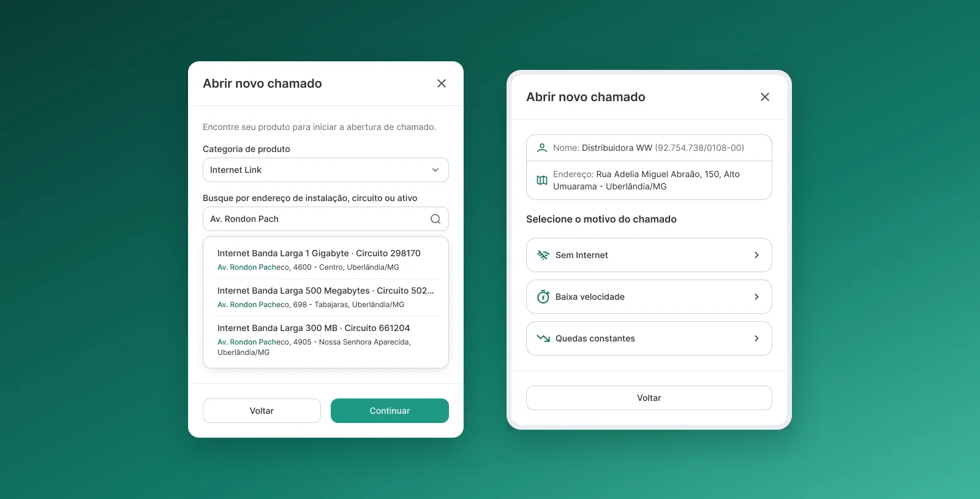
Task: Select Internet Banda Larga 500 Megabytes result
Action: pyautogui.click(x=326, y=297)
